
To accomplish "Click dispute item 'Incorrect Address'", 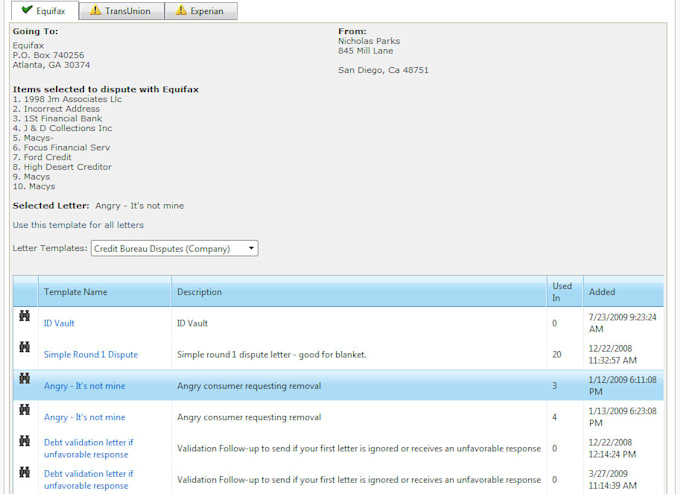I will (x=62, y=109).
